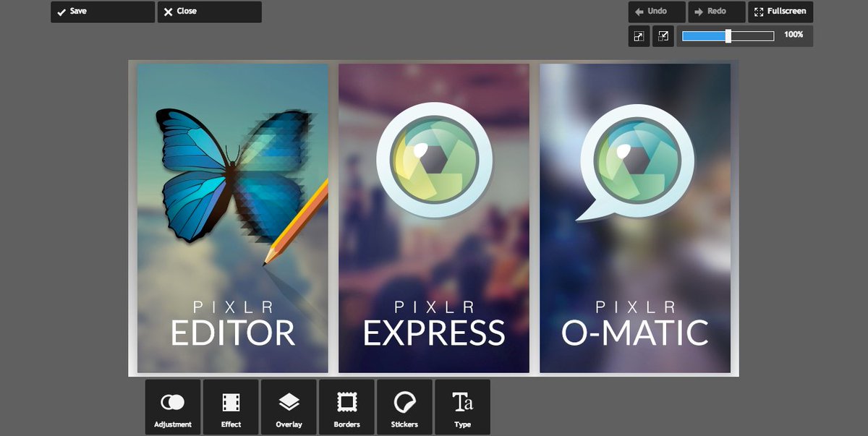Click the EXPRESS title text
This screenshot has width=868, height=436.
click(434, 333)
